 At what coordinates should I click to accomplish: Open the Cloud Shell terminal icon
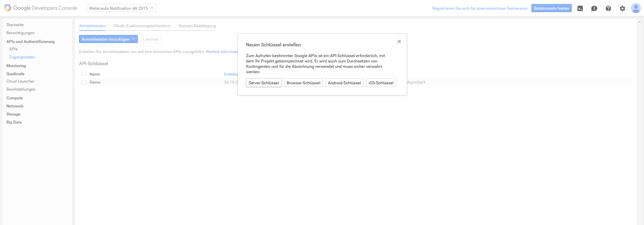click(x=580, y=8)
